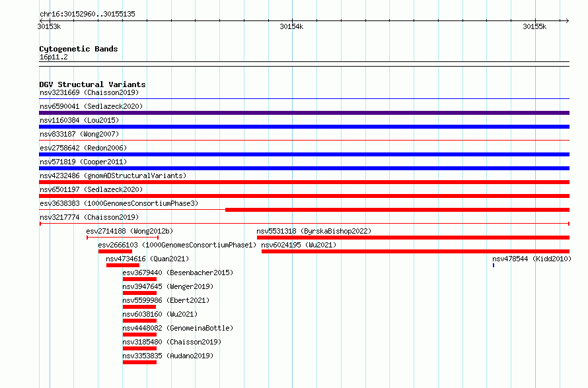Click the red bar under nsv6501197

pyautogui.click(x=304, y=196)
